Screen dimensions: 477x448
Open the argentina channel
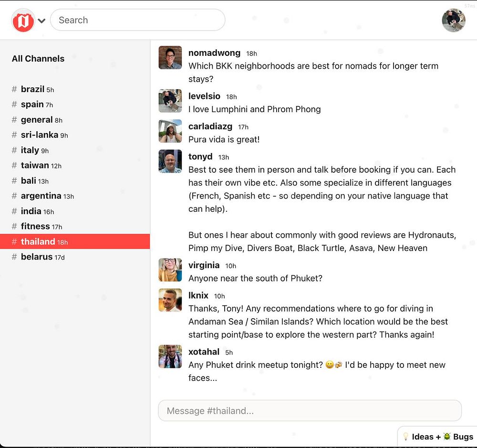point(75,196)
